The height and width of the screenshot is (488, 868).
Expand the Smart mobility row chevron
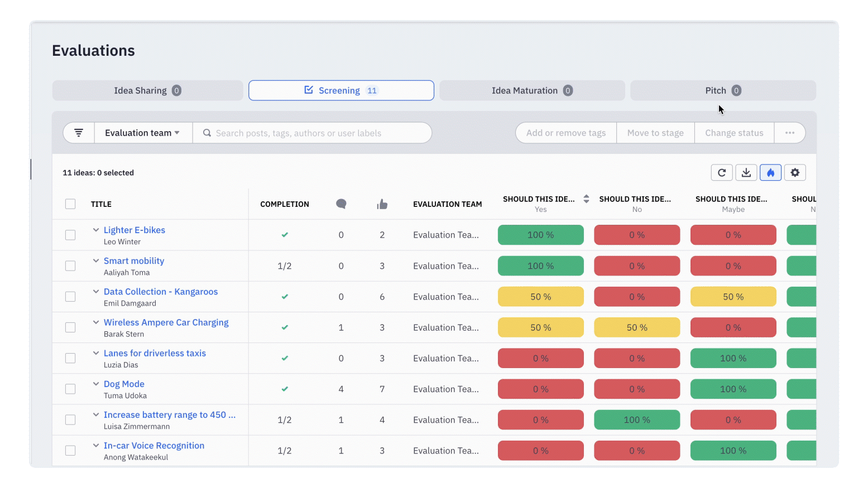point(96,260)
